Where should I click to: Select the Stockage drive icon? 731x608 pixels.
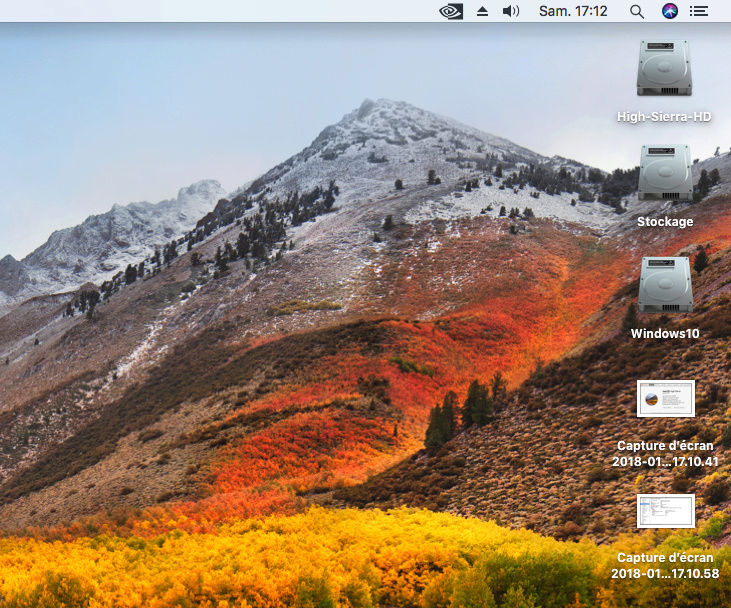point(665,173)
